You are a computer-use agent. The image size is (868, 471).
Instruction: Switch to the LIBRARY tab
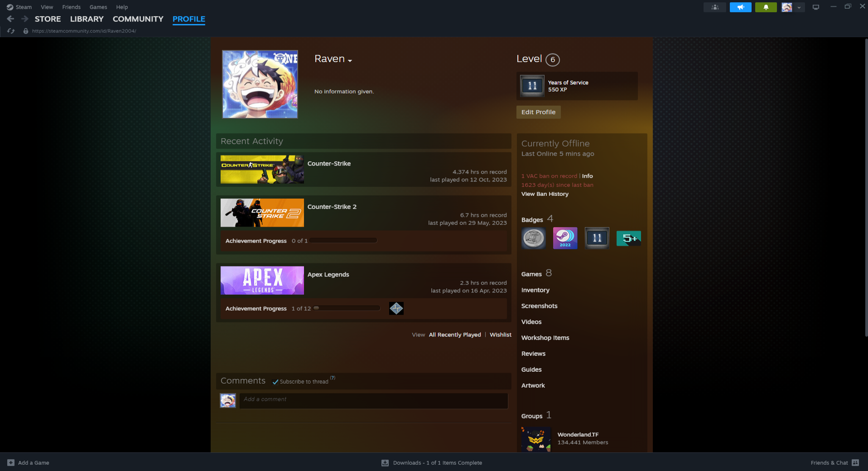point(87,19)
